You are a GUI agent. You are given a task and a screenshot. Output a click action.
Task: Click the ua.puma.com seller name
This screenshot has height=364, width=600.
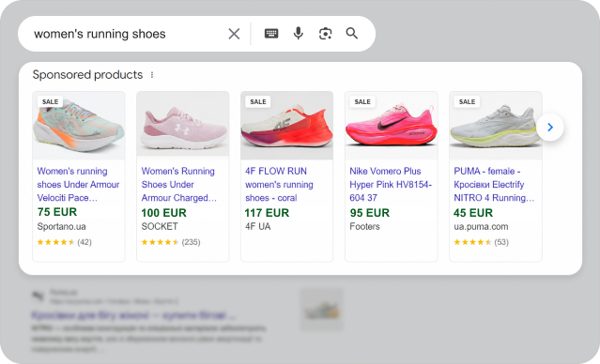coord(481,227)
